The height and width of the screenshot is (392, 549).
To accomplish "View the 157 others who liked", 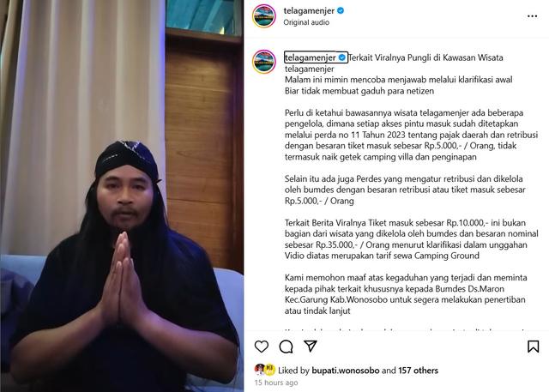I will (x=418, y=371).
